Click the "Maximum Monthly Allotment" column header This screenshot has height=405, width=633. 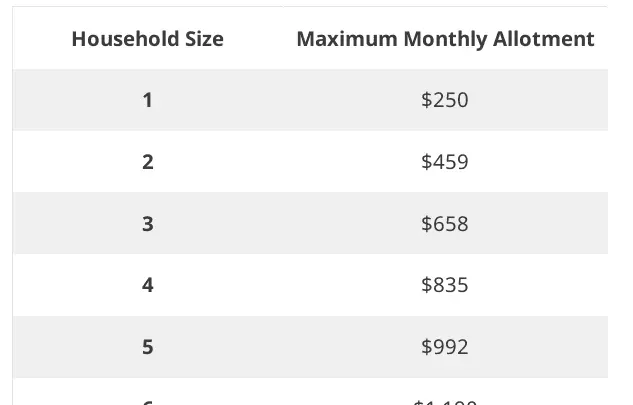(x=445, y=39)
